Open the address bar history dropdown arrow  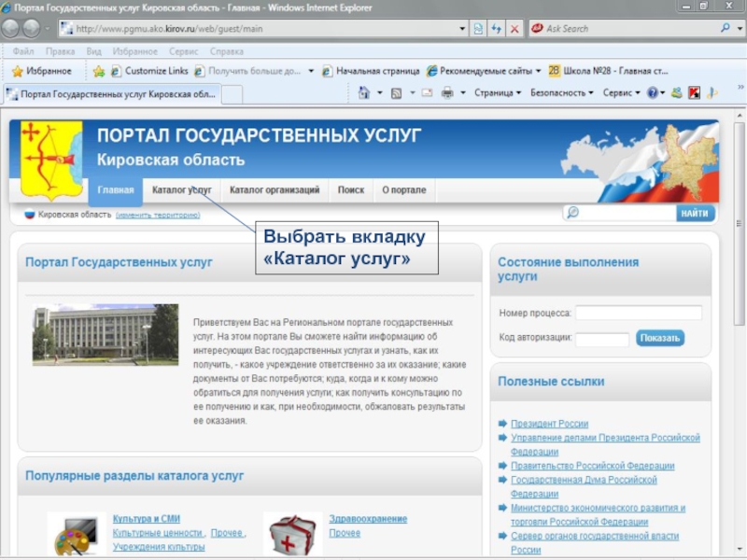pyautogui.click(x=461, y=29)
